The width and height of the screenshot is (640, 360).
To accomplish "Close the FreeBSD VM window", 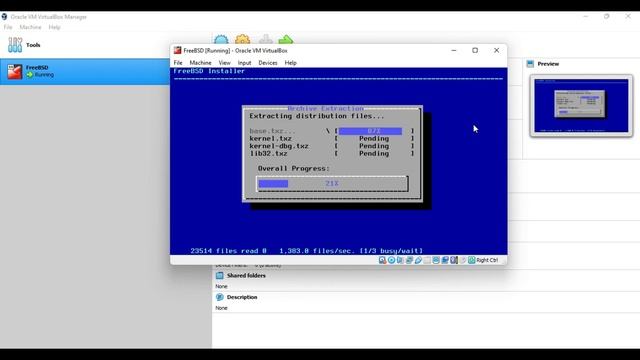I will click(496, 50).
